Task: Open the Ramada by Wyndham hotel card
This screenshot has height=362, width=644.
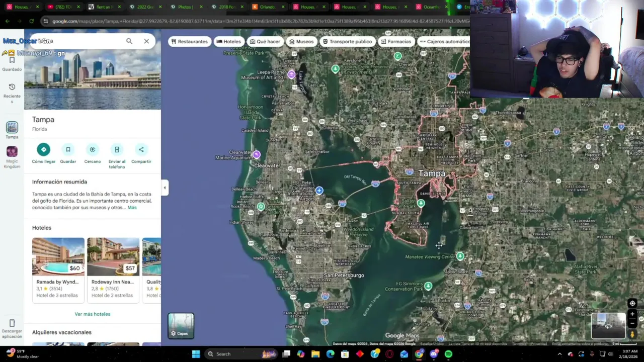Action: coord(58,269)
